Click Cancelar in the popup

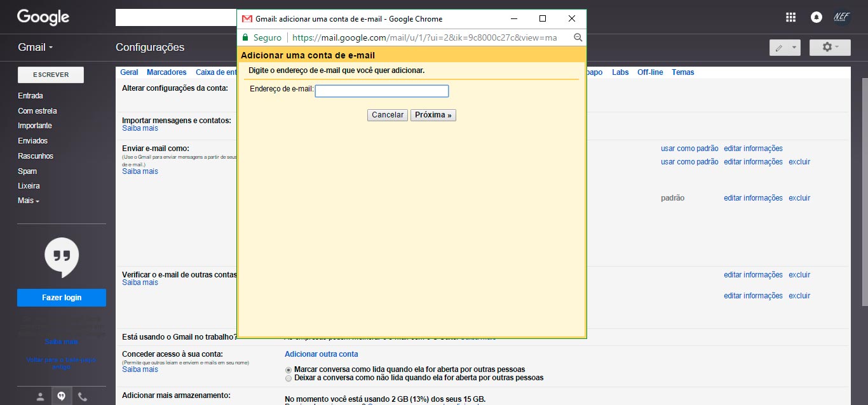388,115
